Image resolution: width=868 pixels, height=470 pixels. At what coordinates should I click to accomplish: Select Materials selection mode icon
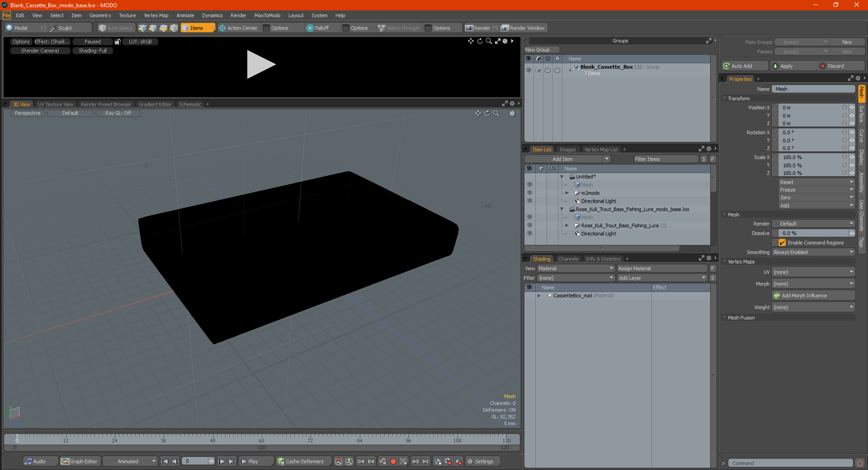click(174, 28)
